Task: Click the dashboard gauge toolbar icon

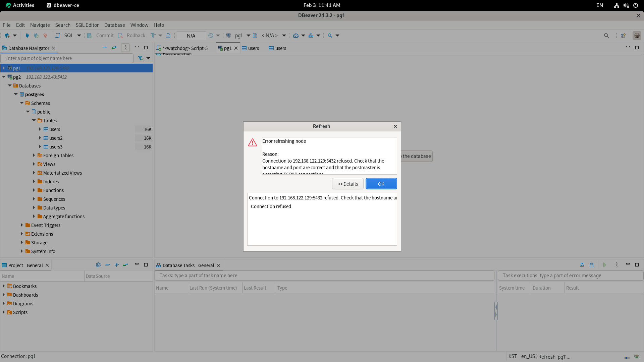Action: coord(296,36)
